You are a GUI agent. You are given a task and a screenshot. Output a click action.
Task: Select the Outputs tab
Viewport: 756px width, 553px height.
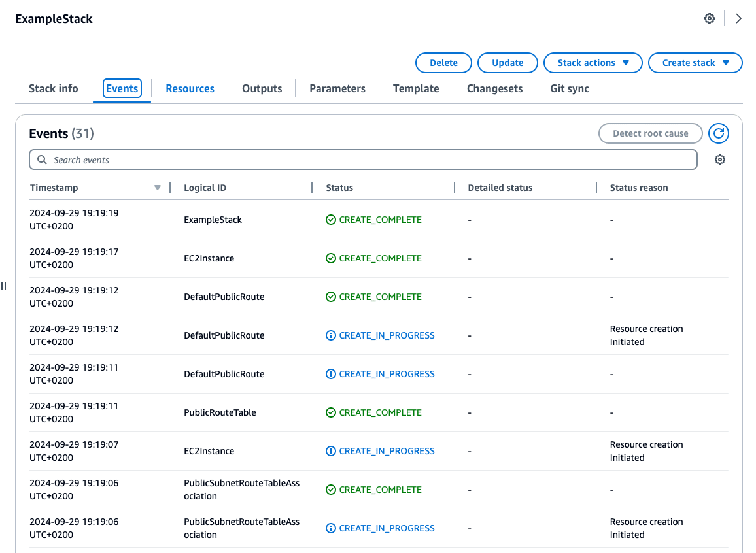[x=262, y=88]
